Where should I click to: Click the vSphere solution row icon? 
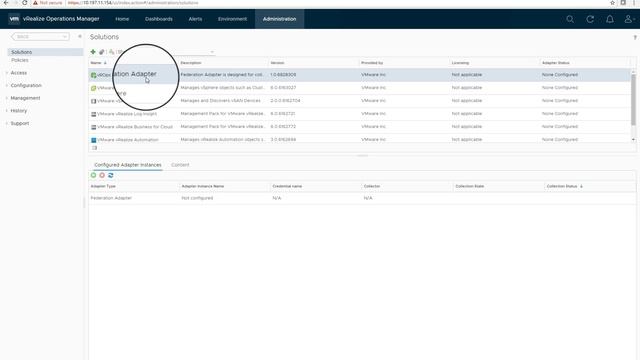point(93,88)
